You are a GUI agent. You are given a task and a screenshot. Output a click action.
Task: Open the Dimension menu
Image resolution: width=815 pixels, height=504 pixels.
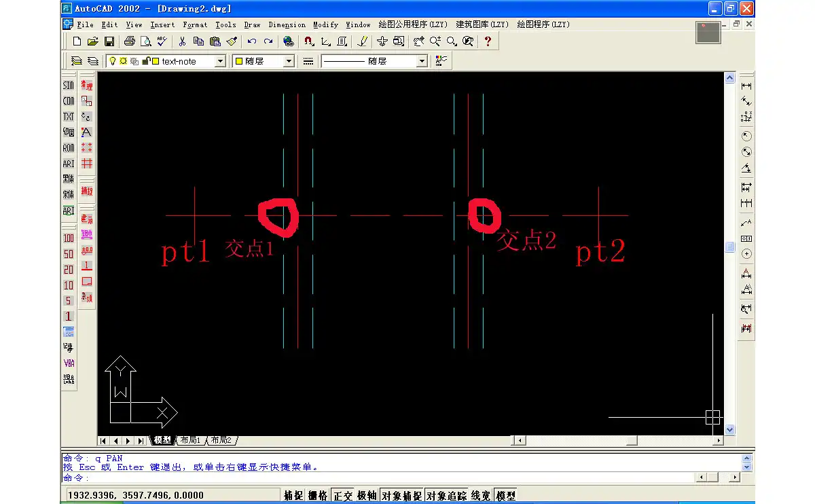287,24
